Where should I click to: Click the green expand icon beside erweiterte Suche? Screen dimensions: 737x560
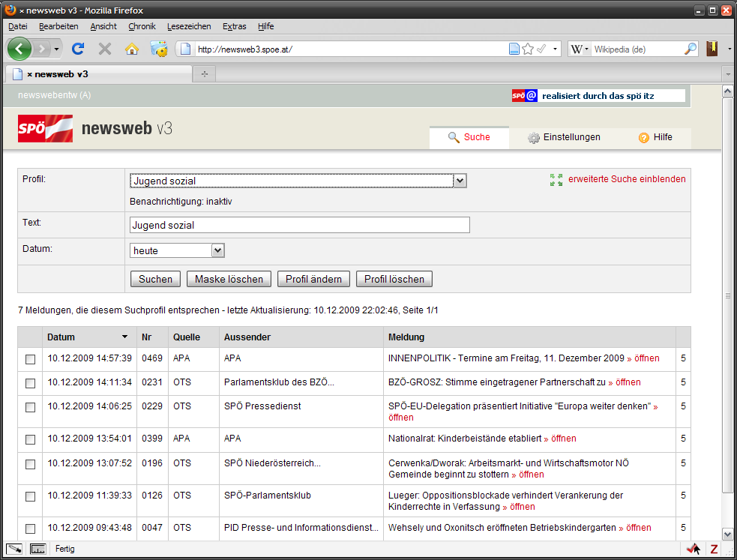click(x=556, y=180)
